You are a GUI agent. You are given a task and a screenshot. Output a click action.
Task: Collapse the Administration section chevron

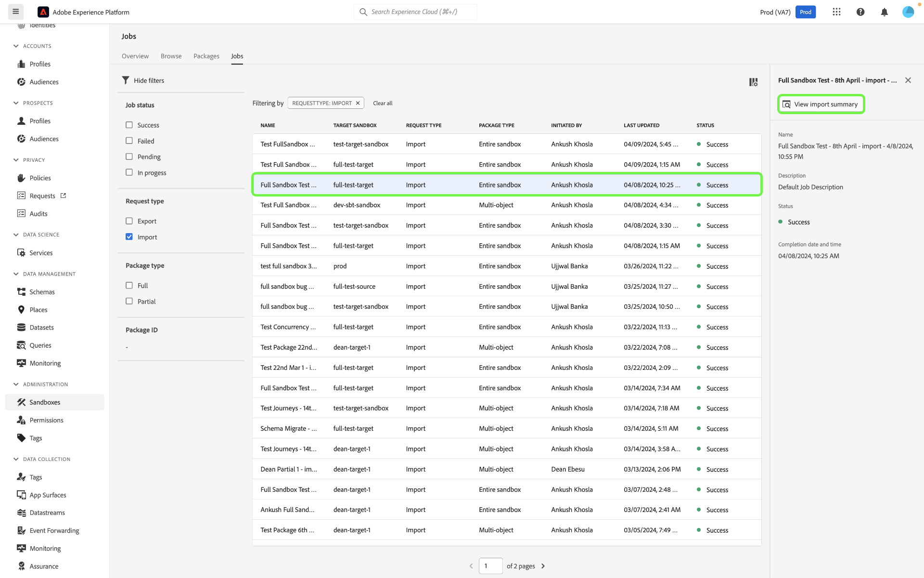pos(16,384)
